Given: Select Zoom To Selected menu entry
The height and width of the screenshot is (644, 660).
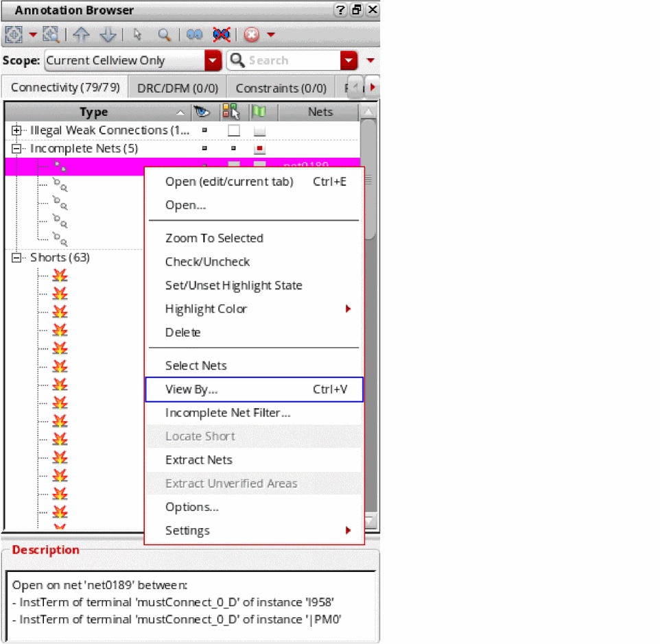Looking at the screenshot, I should point(214,238).
